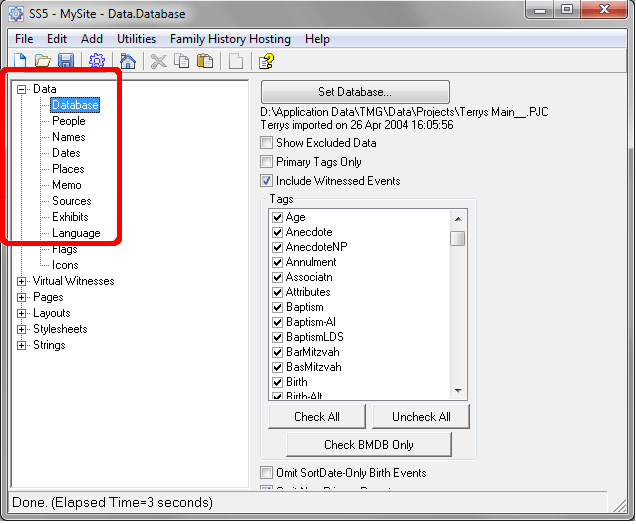Toggle the Primary Tags Only checkbox
The width and height of the screenshot is (636, 524).
(267, 162)
